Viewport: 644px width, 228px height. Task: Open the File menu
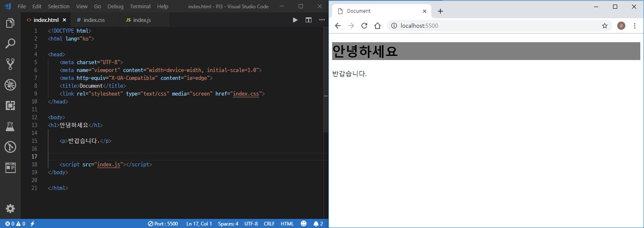(22, 6)
